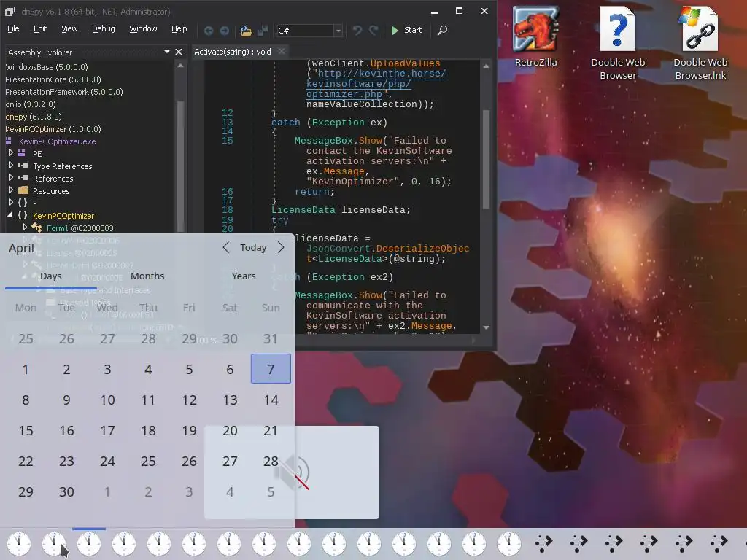Click the Open file folder icon in toolbar
747x560 pixels.
[x=246, y=31]
